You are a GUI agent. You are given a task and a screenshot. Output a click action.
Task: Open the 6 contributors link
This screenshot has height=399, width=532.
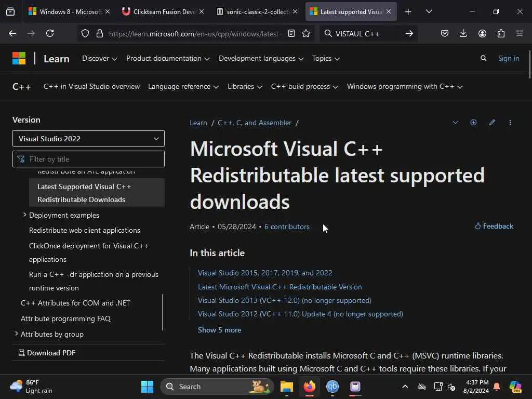click(x=287, y=227)
